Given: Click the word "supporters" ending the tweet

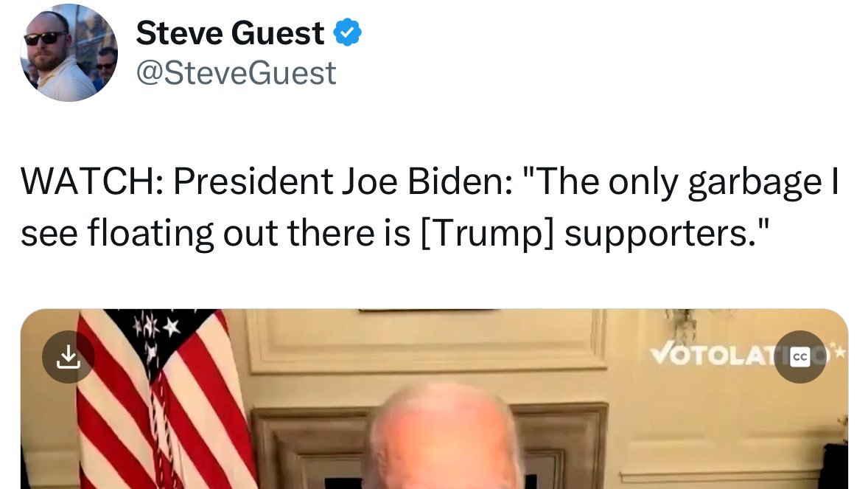Looking at the screenshot, I should pyautogui.click(x=656, y=233).
